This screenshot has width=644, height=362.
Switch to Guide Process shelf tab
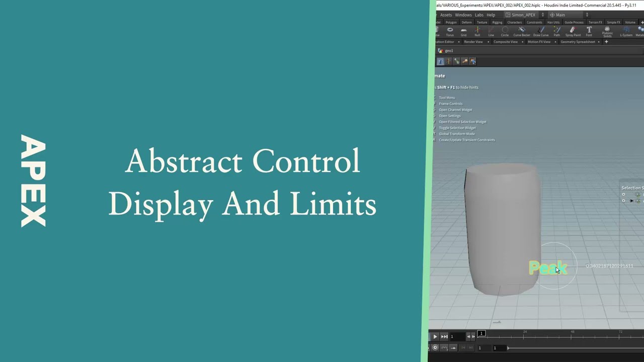(x=574, y=23)
